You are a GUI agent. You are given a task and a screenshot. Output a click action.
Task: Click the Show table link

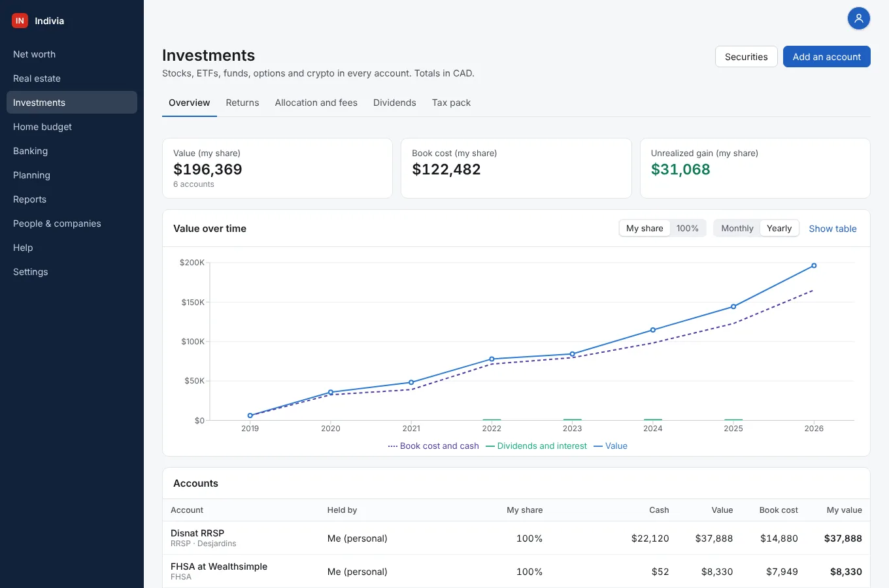[833, 229]
